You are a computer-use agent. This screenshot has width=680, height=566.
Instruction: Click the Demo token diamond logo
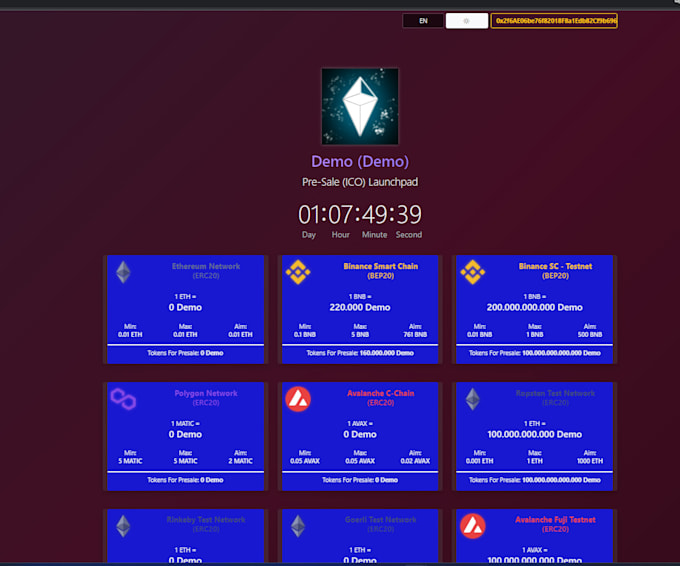pyautogui.click(x=360, y=106)
